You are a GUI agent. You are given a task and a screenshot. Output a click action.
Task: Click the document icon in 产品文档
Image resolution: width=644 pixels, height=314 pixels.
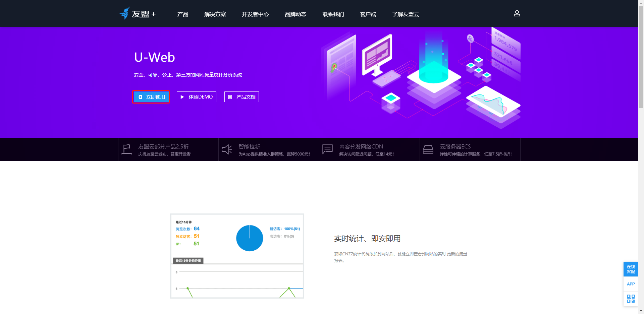click(x=230, y=97)
